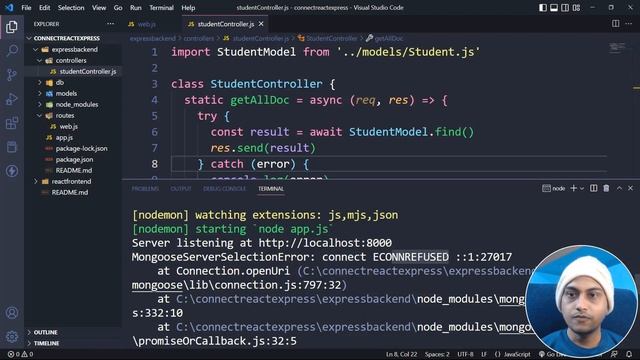Open terminal launch profile dropdown arrow
This screenshot has height=360, width=640.
click(x=582, y=188)
